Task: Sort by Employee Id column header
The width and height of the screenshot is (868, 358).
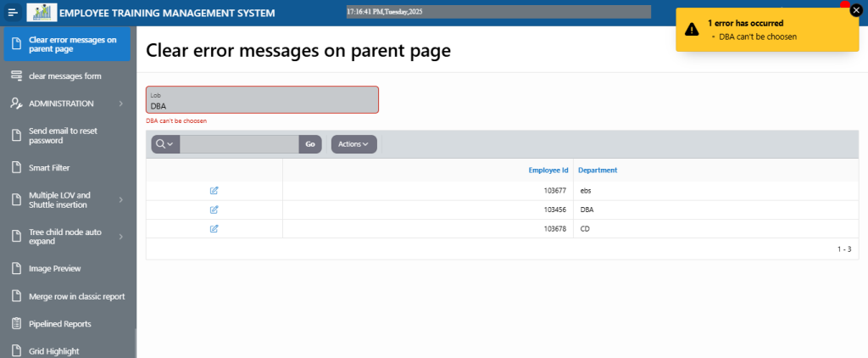Action: pyautogui.click(x=548, y=171)
